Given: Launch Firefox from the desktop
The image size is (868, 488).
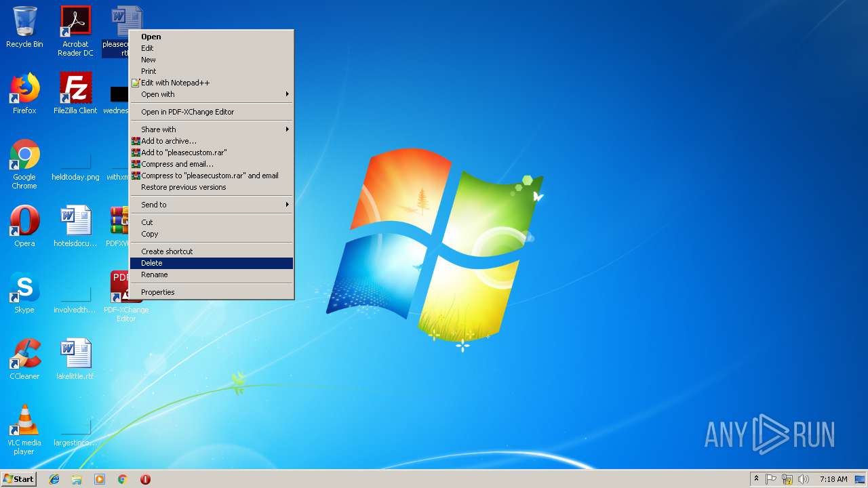Looking at the screenshot, I should tap(24, 94).
